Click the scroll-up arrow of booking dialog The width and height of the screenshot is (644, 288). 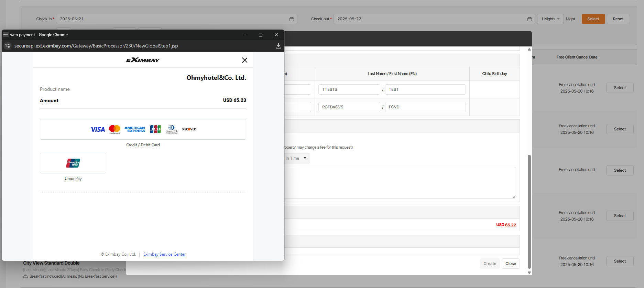tap(529, 49)
